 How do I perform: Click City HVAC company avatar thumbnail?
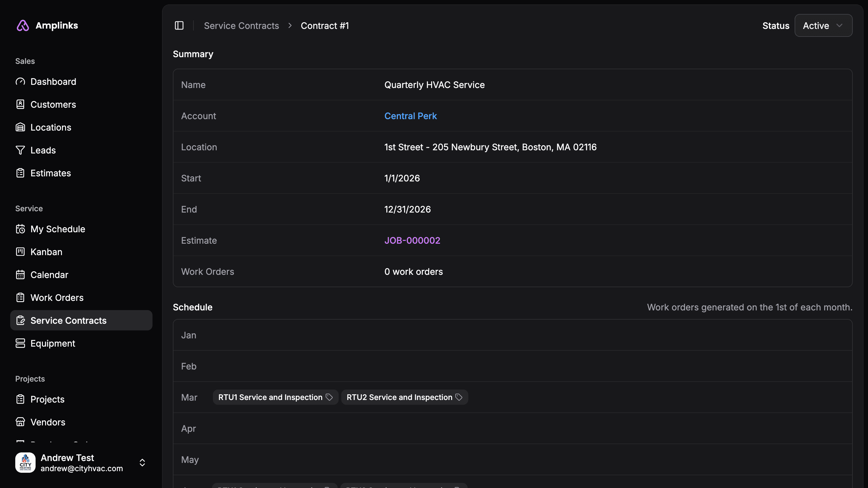tap(25, 463)
